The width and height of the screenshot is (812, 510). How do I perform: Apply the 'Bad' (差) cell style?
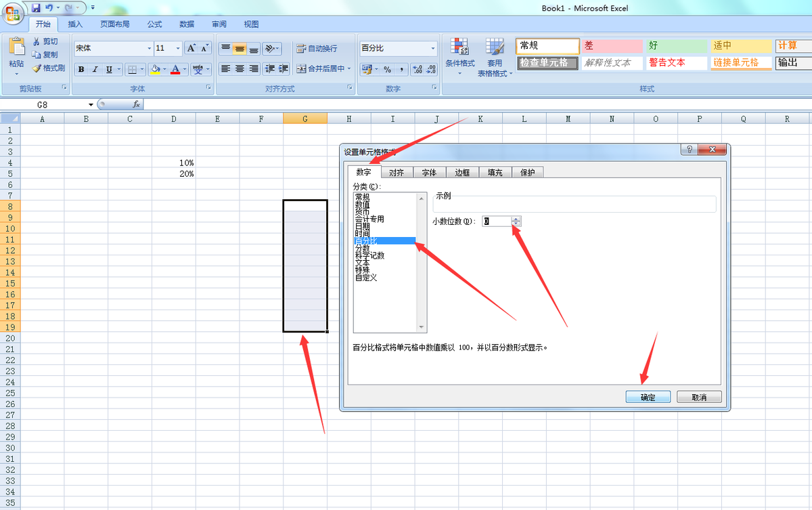(612, 46)
